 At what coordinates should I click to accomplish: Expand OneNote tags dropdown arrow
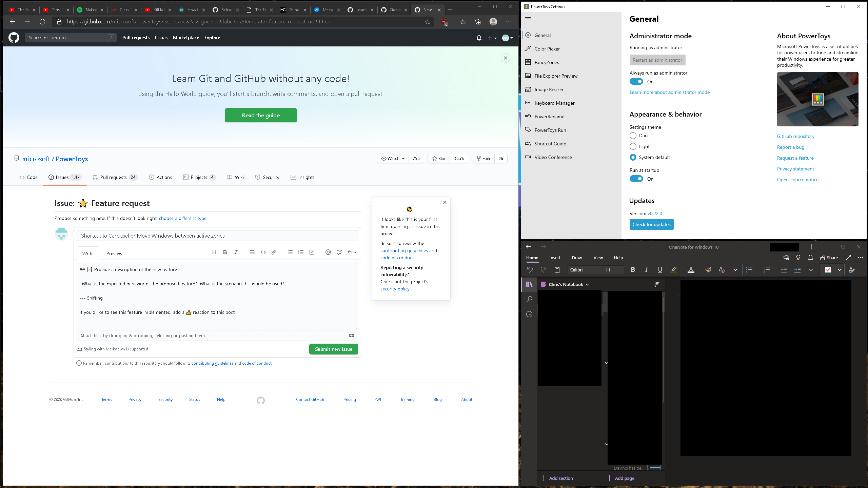[839, 270]
